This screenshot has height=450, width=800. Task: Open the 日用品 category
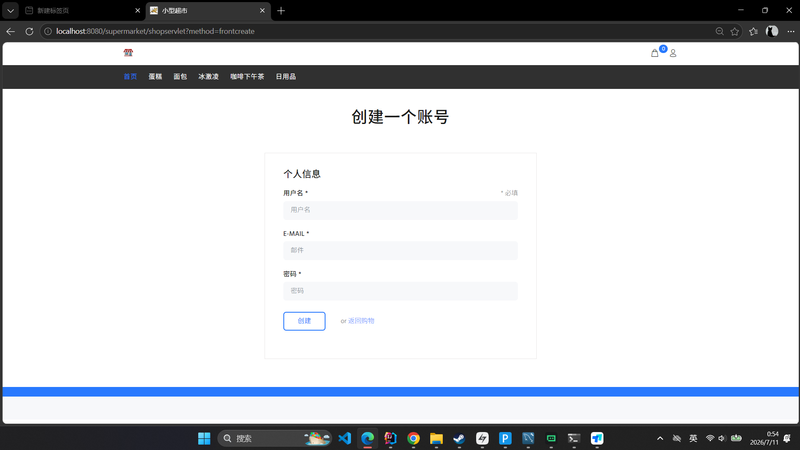[x=286, y=77]
